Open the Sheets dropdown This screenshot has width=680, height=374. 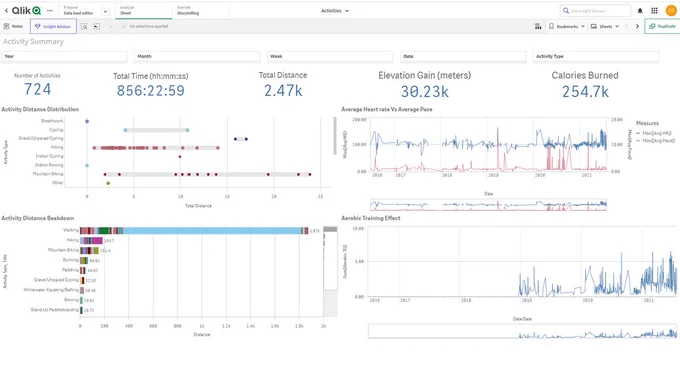tap(605, 26)
